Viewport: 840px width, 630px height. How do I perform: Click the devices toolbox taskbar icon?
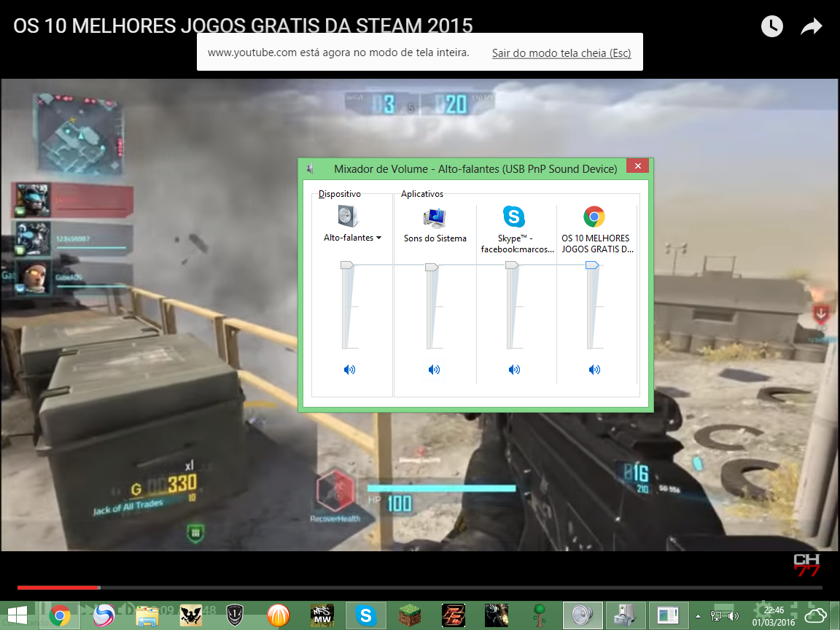pyautogui.click(x=626, y=615)
